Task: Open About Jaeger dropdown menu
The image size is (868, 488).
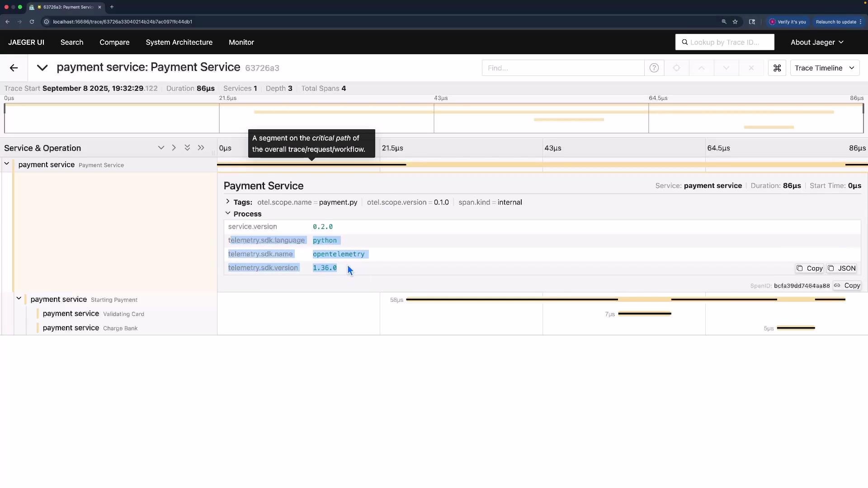Action: pos(817,42)
